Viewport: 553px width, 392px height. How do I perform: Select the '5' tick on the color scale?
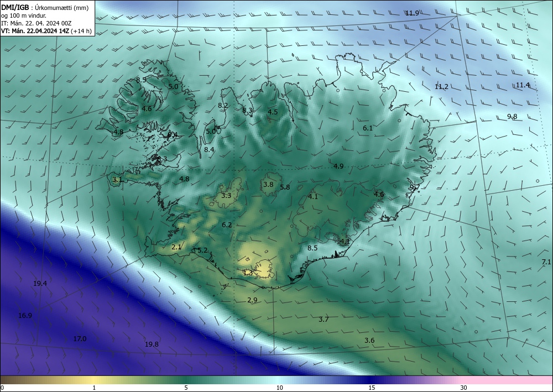click(186, 388)
